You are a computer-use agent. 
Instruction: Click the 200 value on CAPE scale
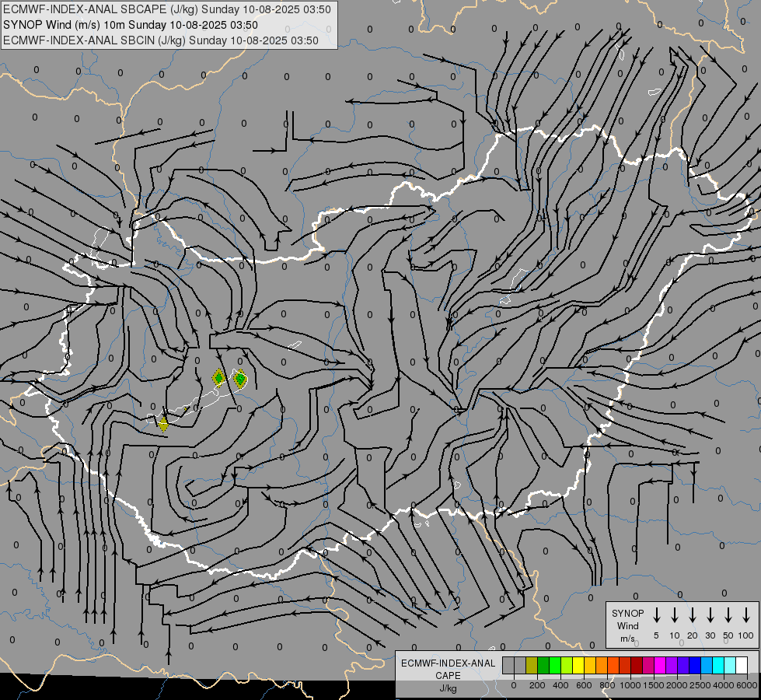[x=537, y=685]
